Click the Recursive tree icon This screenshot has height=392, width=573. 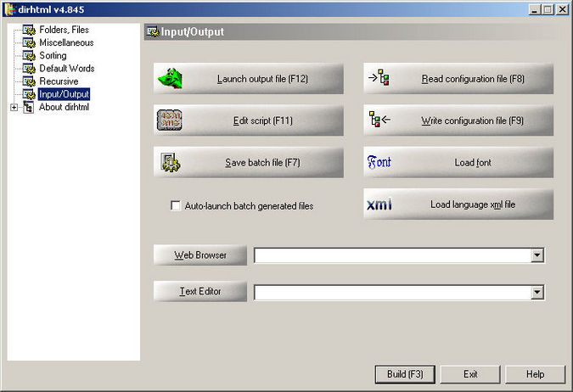[x=29, y=81]
